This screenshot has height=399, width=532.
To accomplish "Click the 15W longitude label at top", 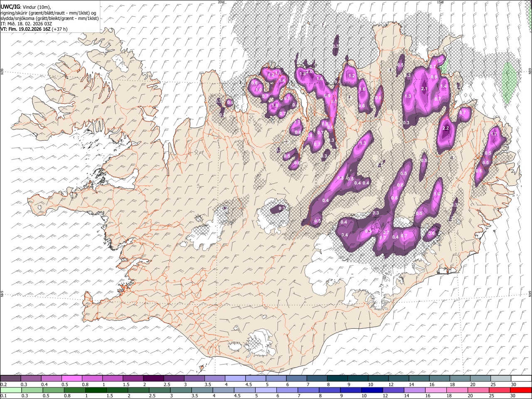I will pyautogui.click(x=441, y=2).
